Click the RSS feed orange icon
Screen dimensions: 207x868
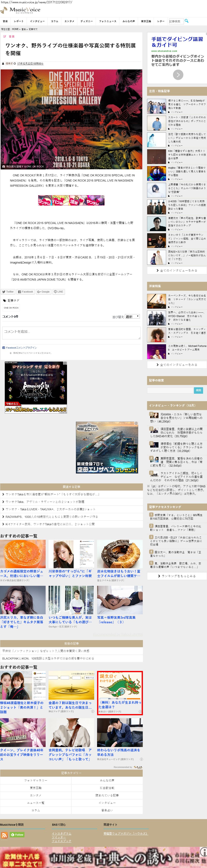pos(4,835)
